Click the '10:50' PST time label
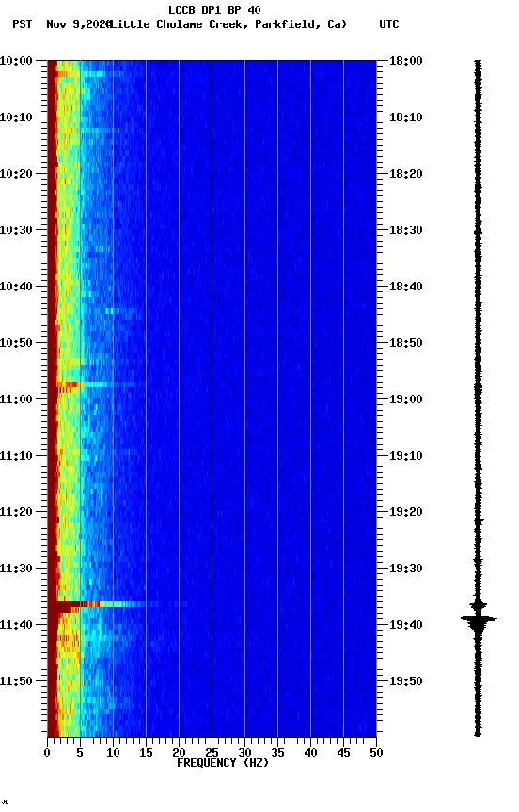This screenshot has height=812, width=519. [16, 343]
